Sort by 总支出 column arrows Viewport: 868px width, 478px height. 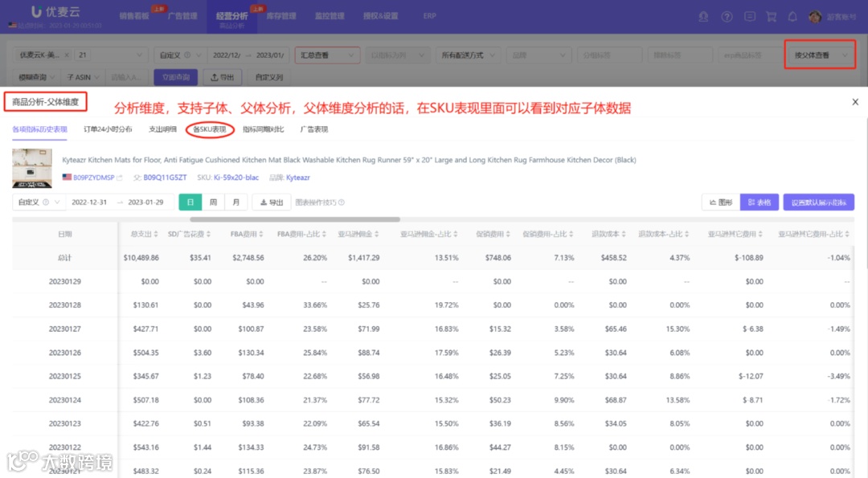point(156,234)
